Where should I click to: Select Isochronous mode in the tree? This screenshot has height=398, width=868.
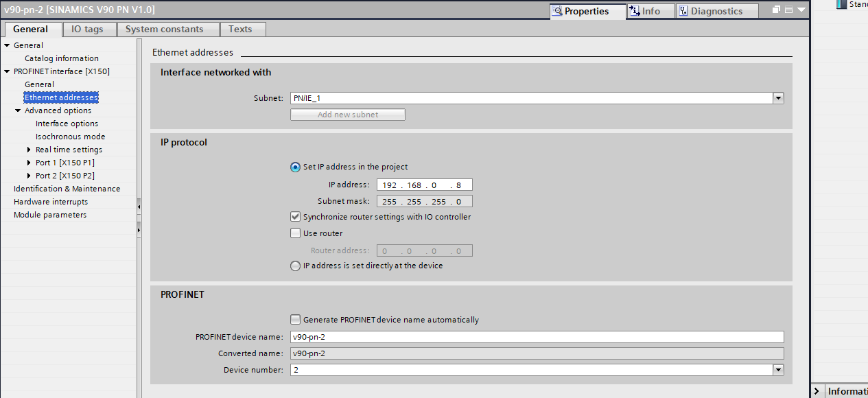(x=70, y=137)
